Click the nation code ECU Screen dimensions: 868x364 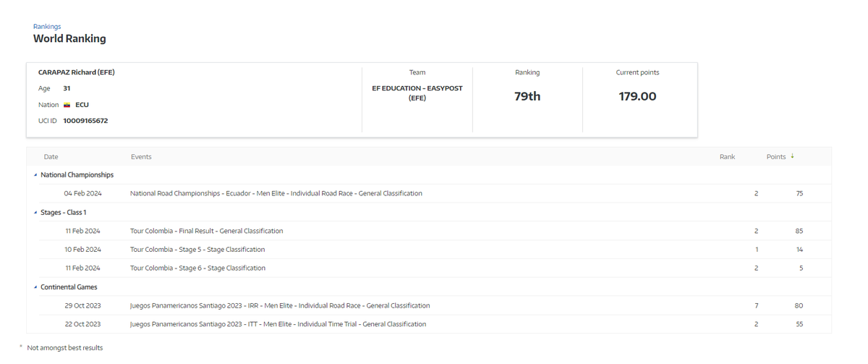82,105
